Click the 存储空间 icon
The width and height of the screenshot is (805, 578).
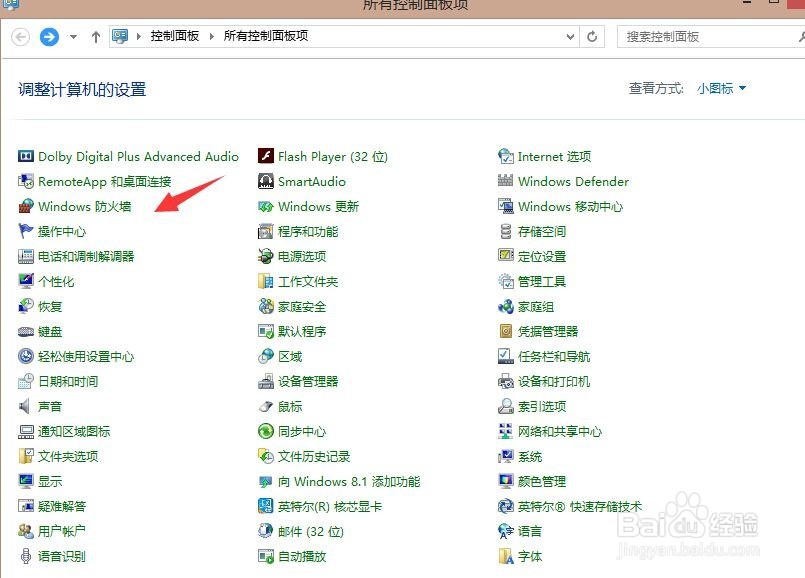point(506,232)
